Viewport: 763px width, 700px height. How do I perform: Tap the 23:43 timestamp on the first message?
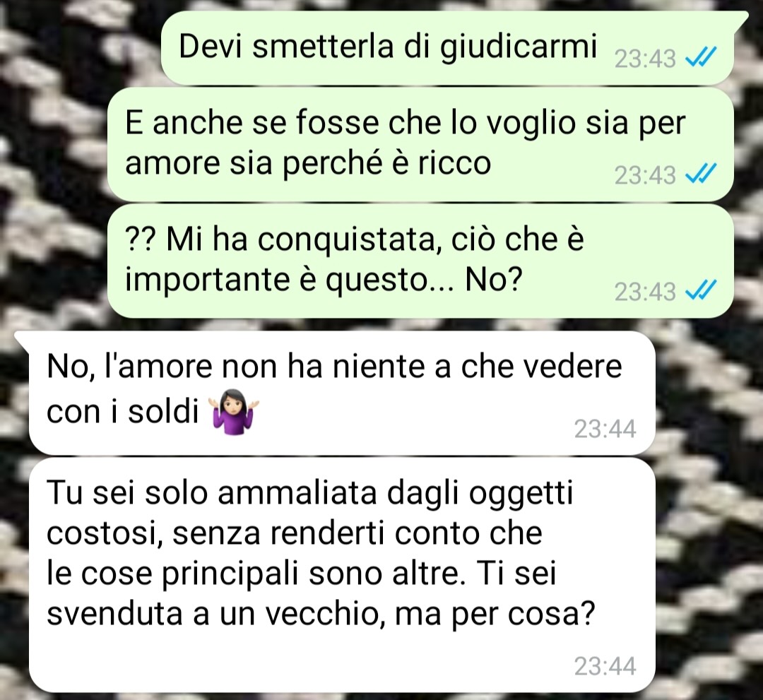(645, 59)
